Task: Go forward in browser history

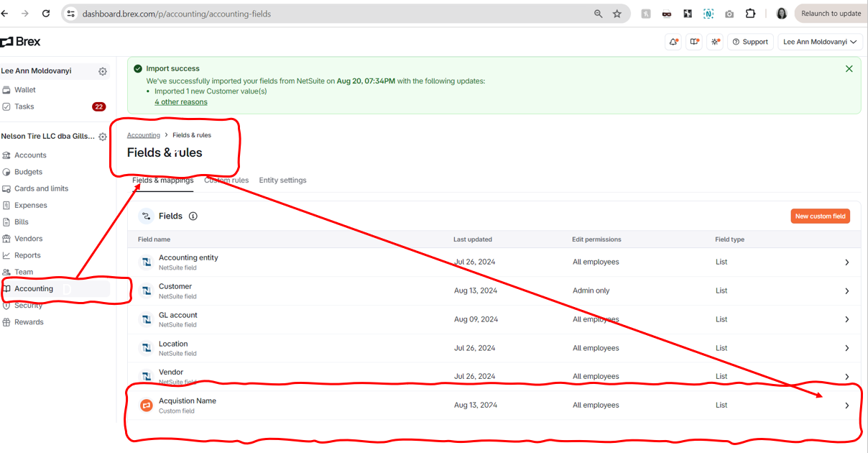Action: pos(25,14)
